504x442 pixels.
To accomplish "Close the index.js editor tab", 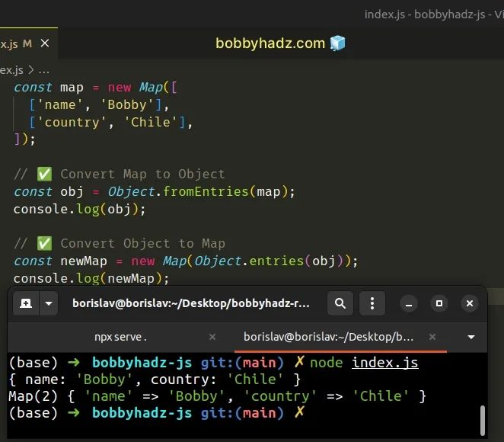I will pos(45,43).
